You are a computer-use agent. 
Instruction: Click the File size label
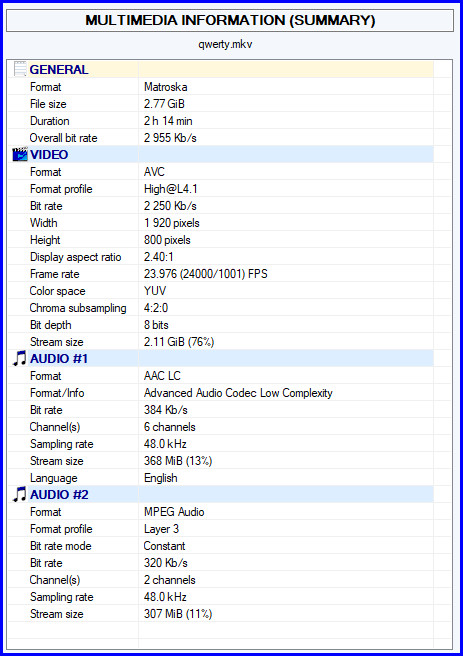pyautogui.click(x=48, y=104)
